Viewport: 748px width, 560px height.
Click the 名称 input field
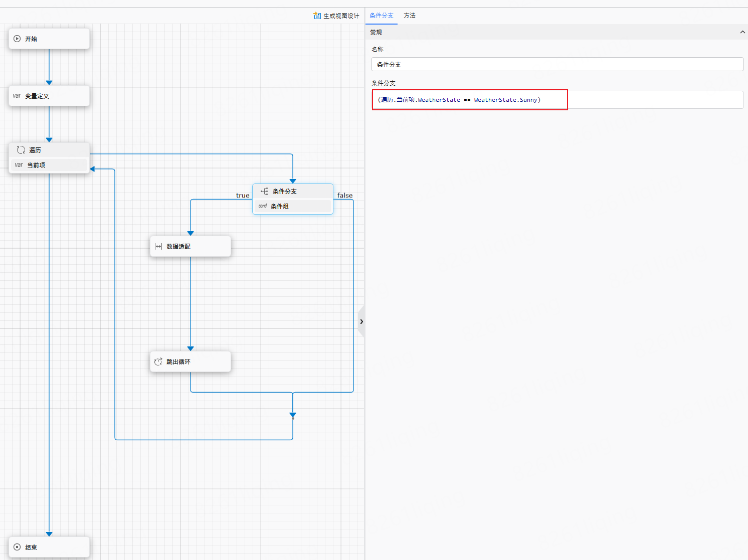point(556,64)
